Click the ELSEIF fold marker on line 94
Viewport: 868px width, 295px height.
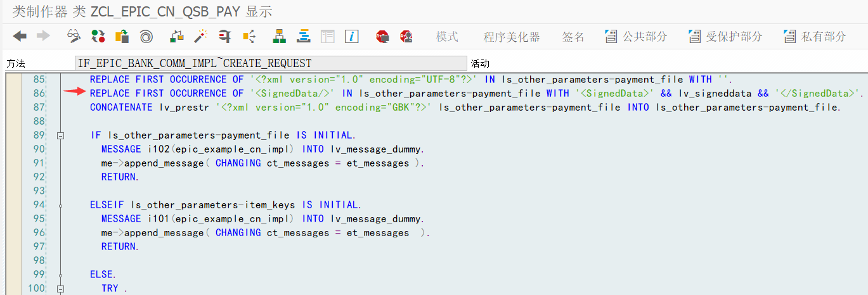click(x=61, y=205)
